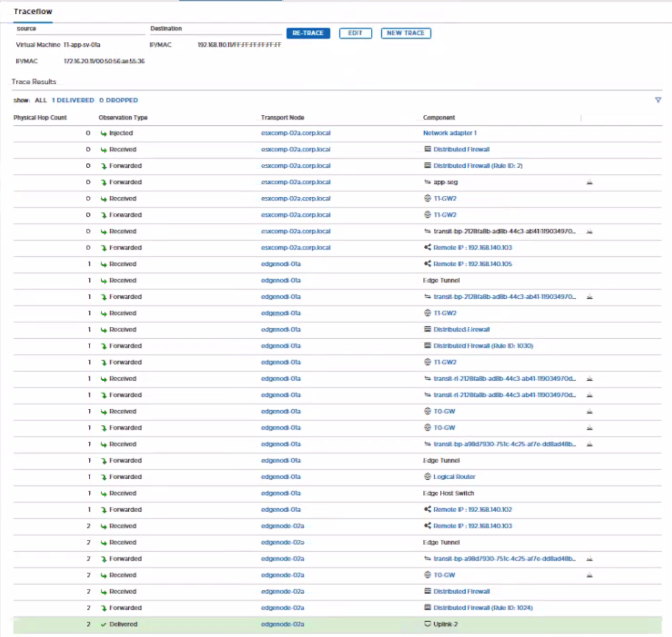Select the ALL filter in show row

pos(41,100)
